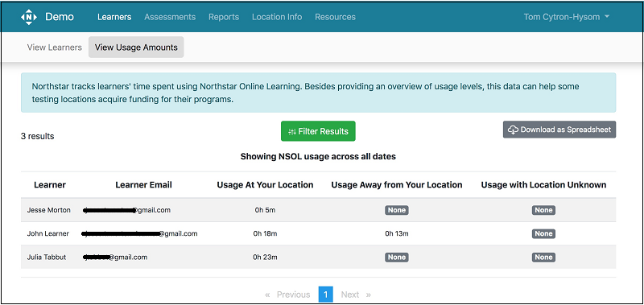Expand the Tom Cytron-Hysom account dropdown
644x305 pixels.
[567, 17]
